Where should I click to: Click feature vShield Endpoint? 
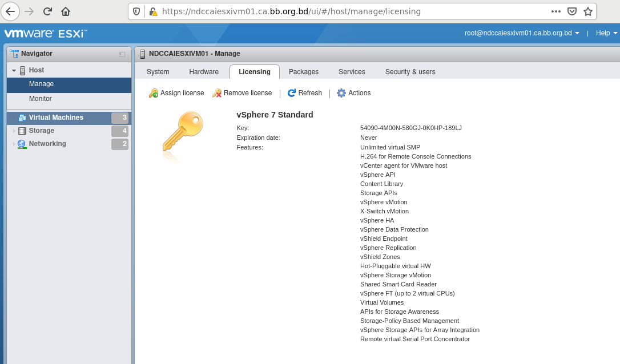[x=384, y=238]
